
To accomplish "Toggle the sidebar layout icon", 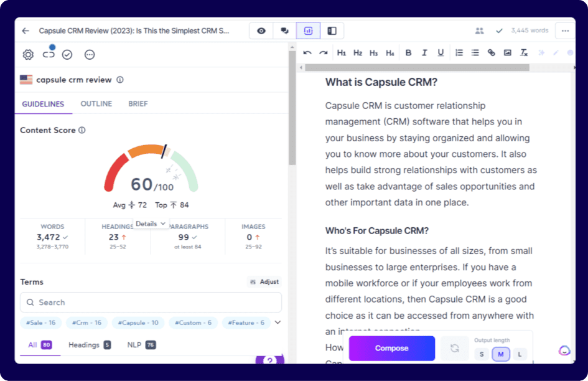I will coord(332,31).
